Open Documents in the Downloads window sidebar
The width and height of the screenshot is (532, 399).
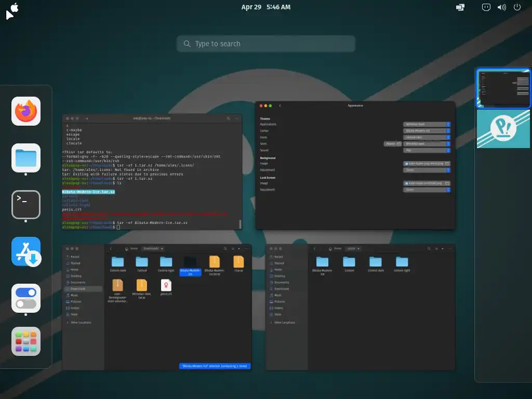[84, 282]
